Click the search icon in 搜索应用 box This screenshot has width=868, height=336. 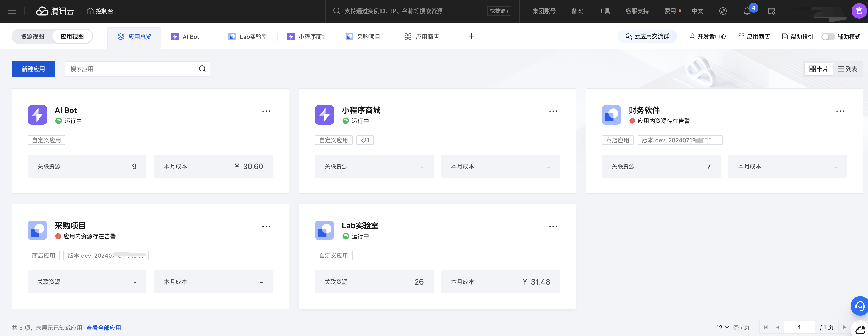point(203,69)
